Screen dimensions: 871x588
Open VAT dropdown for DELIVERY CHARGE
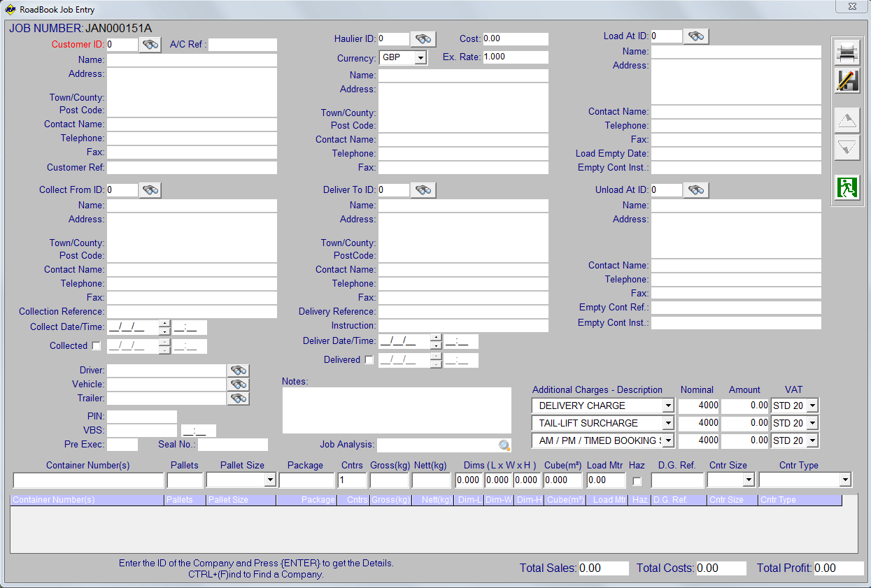click(812, 406)
